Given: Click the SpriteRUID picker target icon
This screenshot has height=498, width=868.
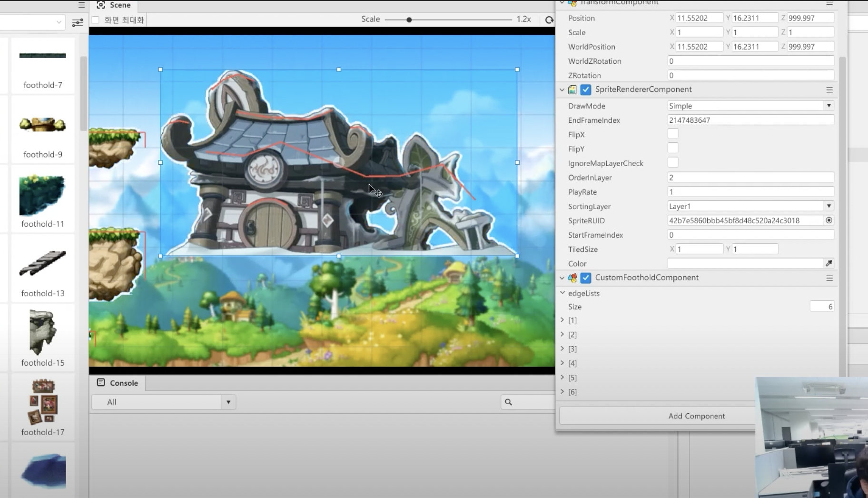Looking at the screenshot, I should coord(829,220).
